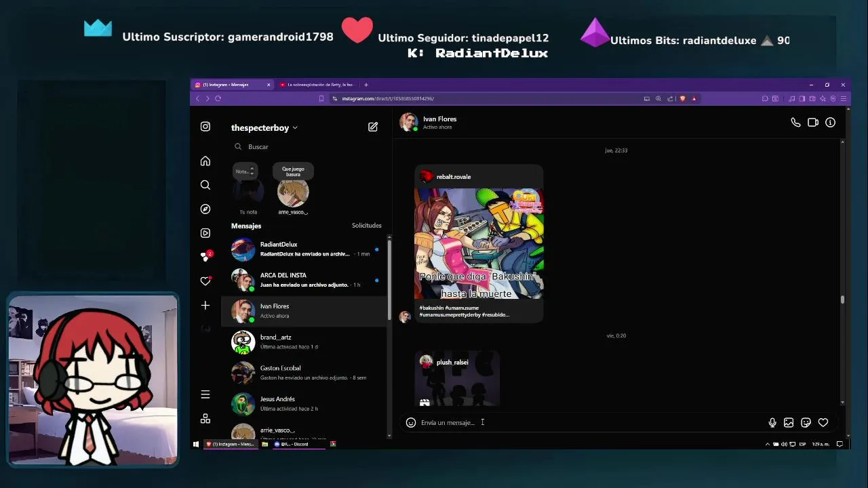Image resolution: width=868 pixels, height=488 pixels.
Task: Click the browser address bar URL
Action: coord(388,98)
